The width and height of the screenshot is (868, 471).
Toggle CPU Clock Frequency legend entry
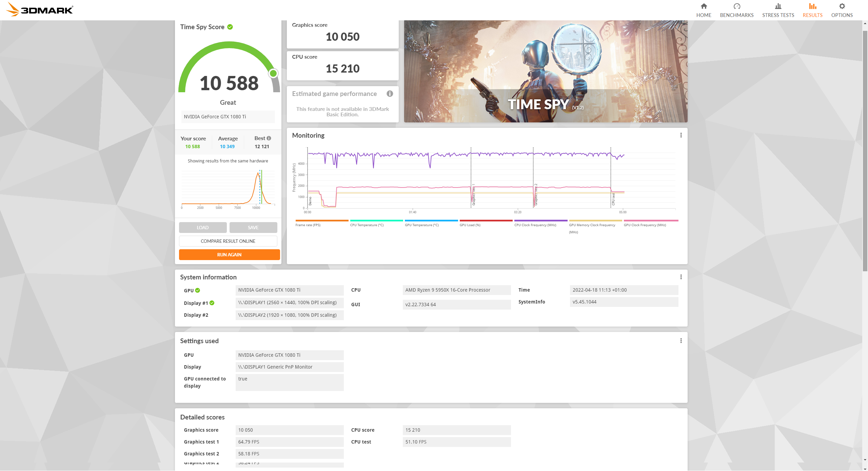(540, 223)
